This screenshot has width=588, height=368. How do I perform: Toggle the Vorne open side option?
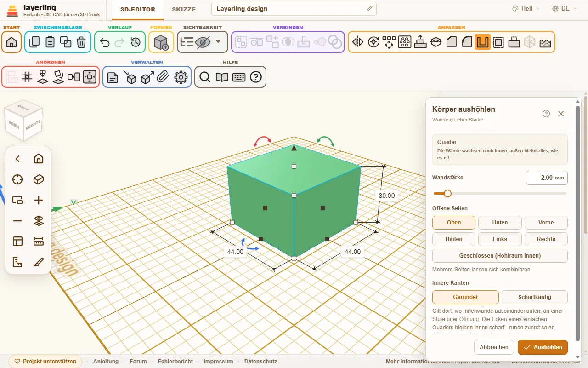[546, 223]
